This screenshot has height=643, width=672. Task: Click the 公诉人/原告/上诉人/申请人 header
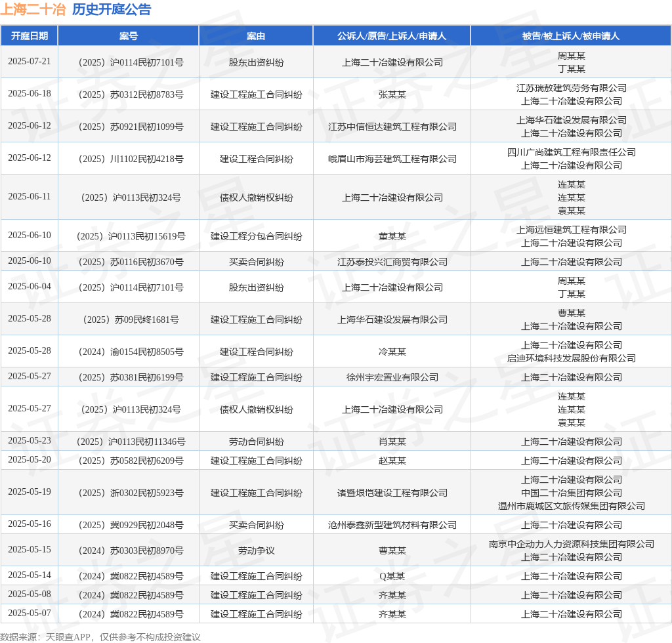[x=392, y=36]
